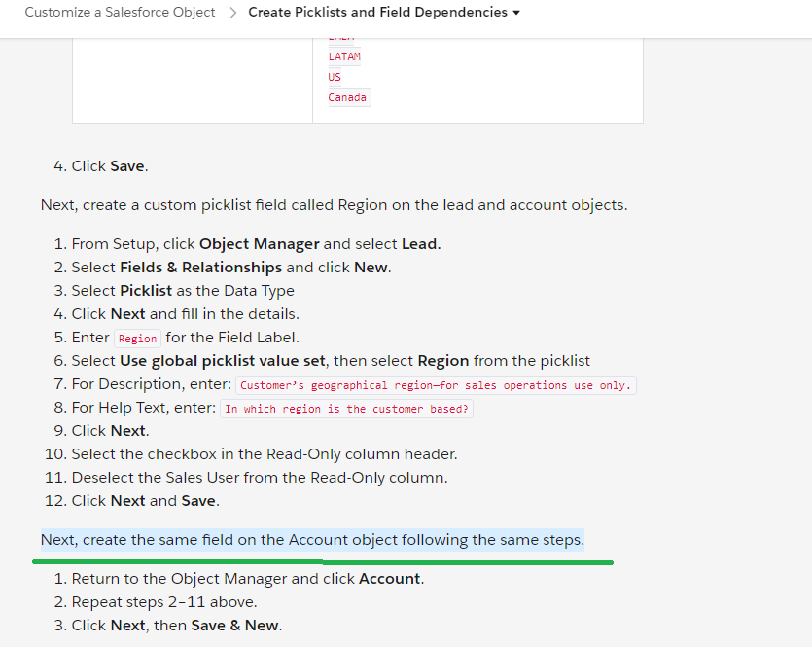Click step 9 'Click Next.' text
The height and width of the screenshot is (647, 812).
(x=110, y=431)
